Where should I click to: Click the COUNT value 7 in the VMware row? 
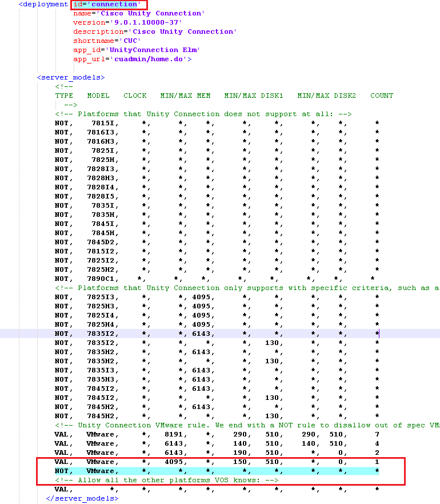point(377,435)
